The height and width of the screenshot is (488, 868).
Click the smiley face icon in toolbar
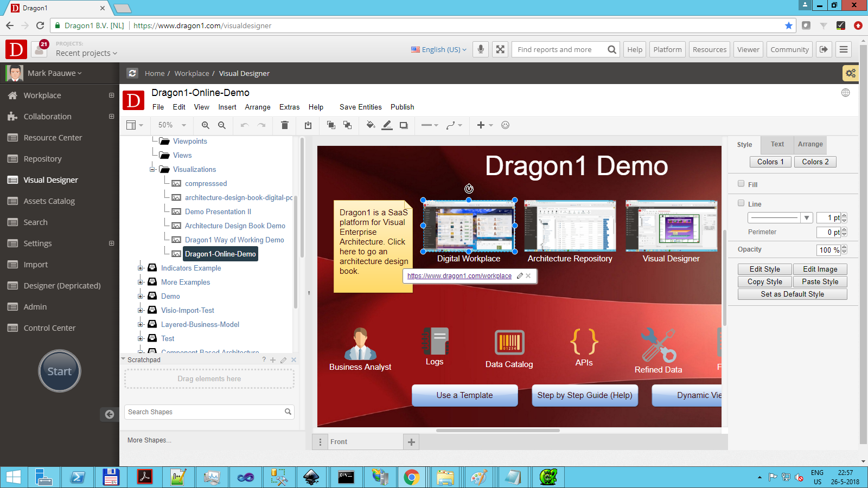(505, 125)
